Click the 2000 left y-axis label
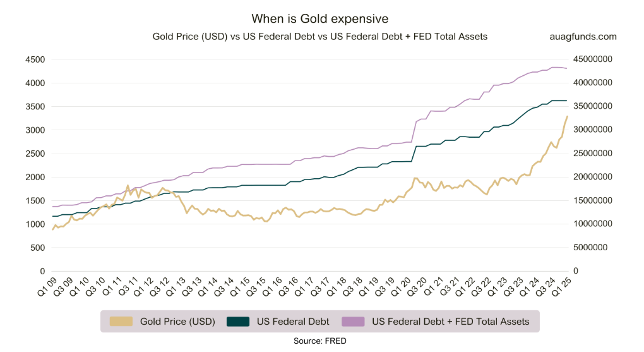This screenshot has width=644, height=352. point(35,177)
